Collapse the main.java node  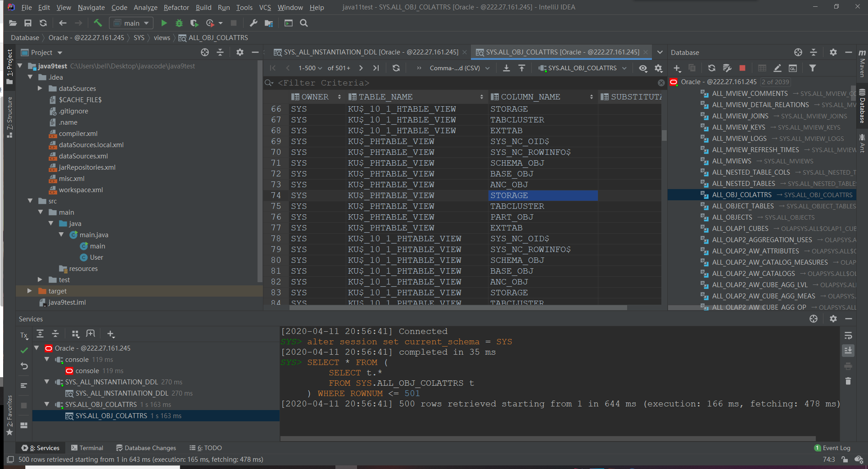pyautogui.click(x=61, y=235)
